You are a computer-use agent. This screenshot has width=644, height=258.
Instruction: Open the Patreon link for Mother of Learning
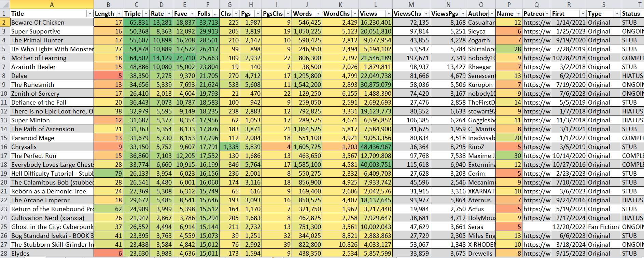[537, 58]
